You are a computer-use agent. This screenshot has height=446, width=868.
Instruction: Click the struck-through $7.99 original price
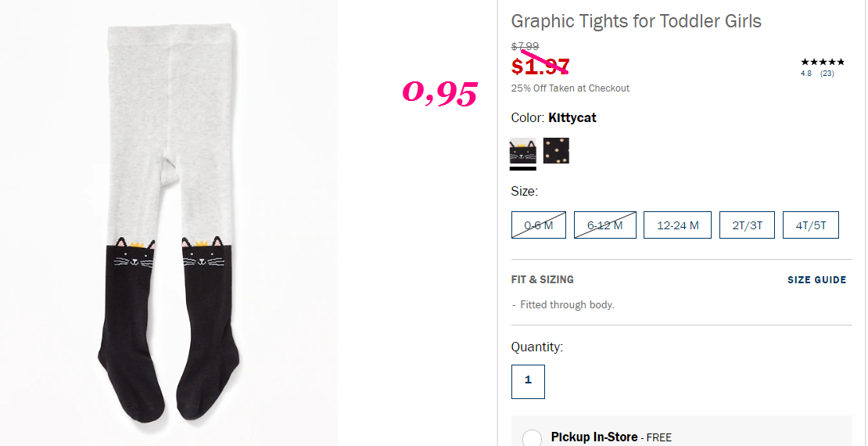point(525,46)
